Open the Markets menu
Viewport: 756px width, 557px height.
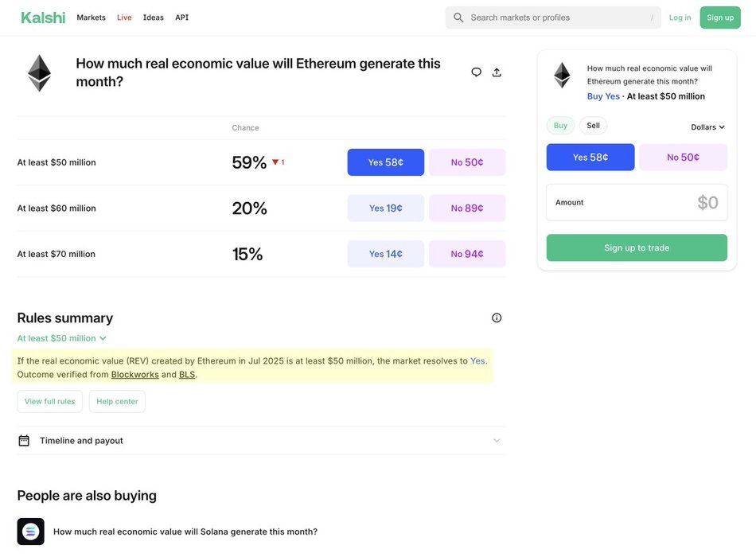(x=91, y=18)
